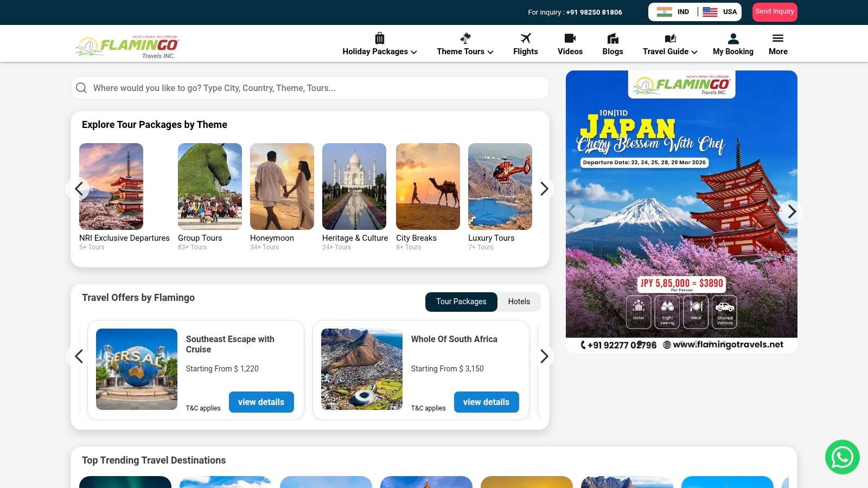Click the Flamingo Travels logo

pos(127,47)
